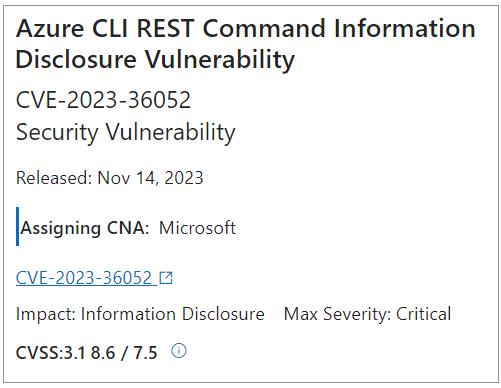This screenshot has width=501, height=388.
Task: Click the Microsoft CNA value
Action: (197, 228)
